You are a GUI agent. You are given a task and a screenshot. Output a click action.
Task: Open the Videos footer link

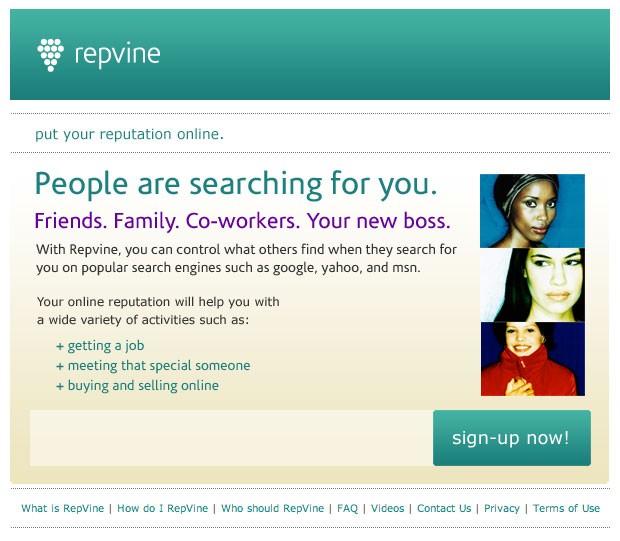(x=388, y=508)
